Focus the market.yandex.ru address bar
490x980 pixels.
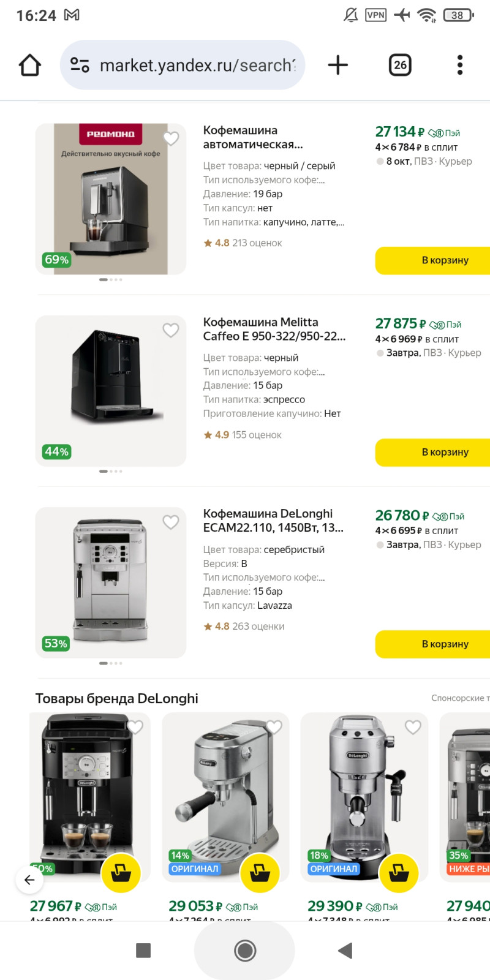click(x=197, y=65)
